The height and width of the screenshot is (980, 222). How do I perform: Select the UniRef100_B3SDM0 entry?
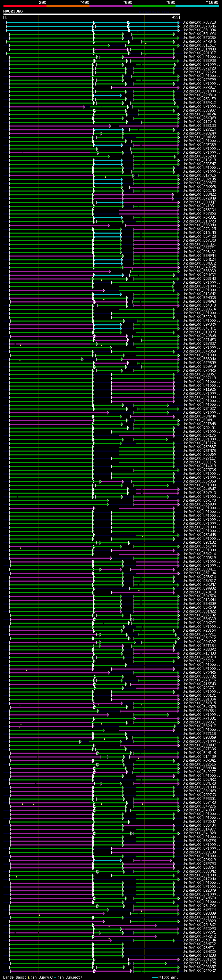(199, 359)
